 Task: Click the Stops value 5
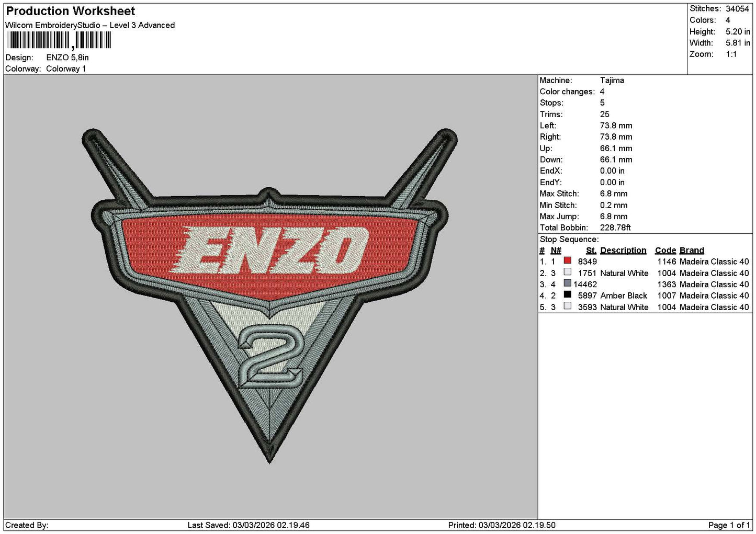pos(602,103)
